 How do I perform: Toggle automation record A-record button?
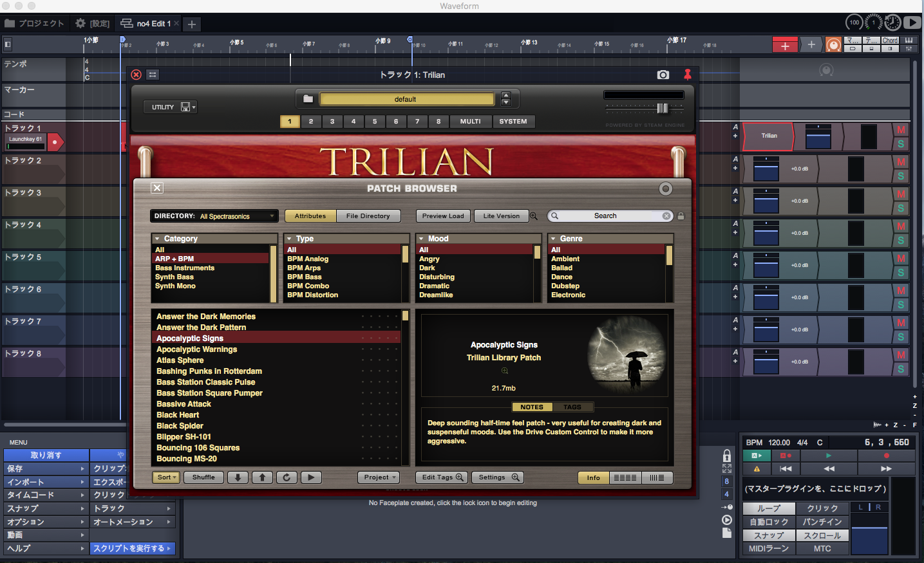(786, 456)
